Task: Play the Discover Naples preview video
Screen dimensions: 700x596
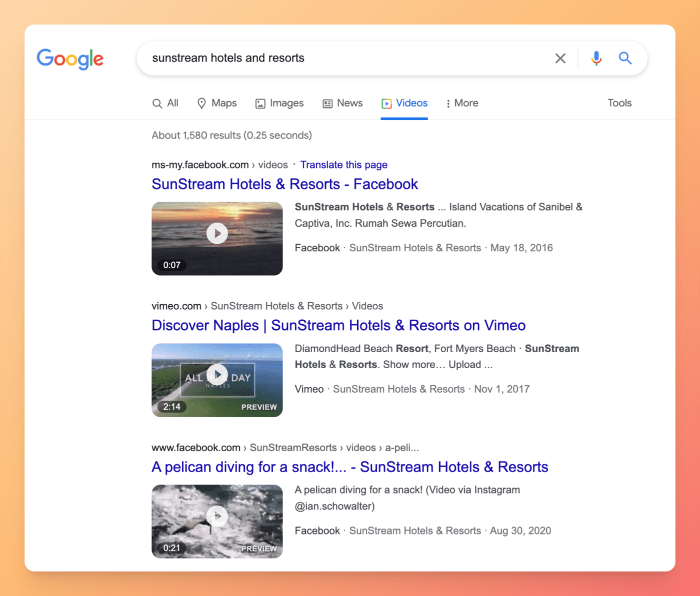Action: (217, 374)
